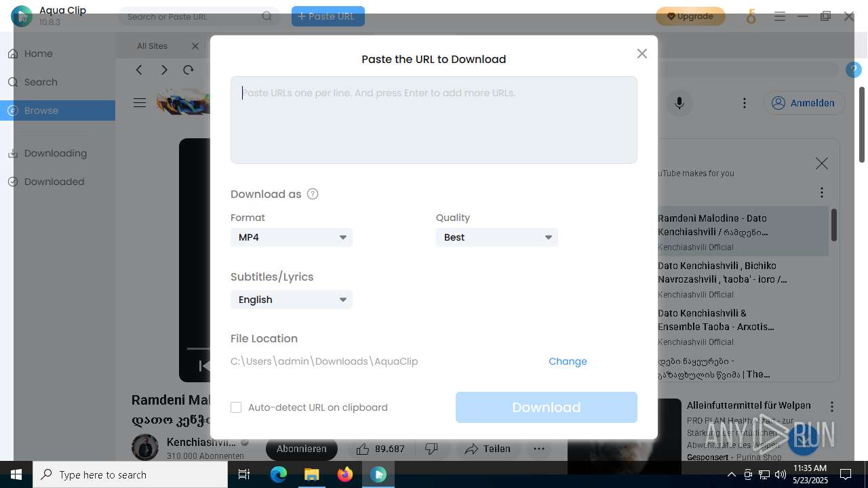Screen dimensions: 868x488
Task: Open YouTube settings three-dot menu
Action: point(745,103)
